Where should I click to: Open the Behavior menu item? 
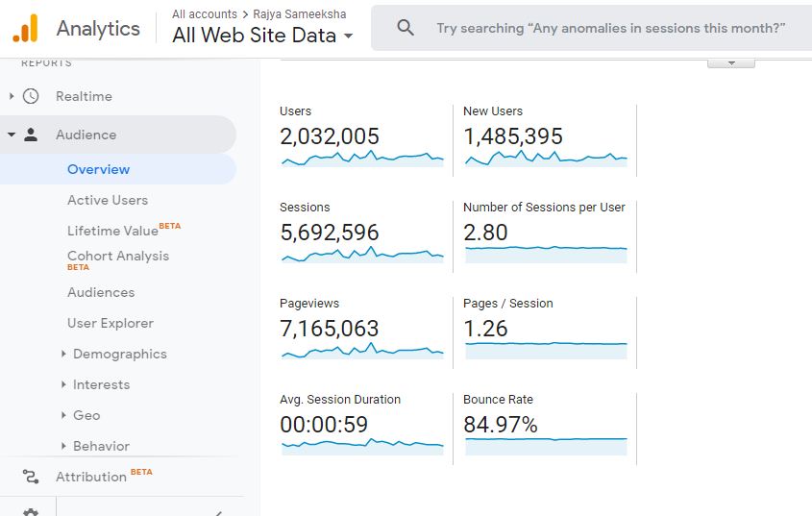pyautogui.click(x=102, y=446)
